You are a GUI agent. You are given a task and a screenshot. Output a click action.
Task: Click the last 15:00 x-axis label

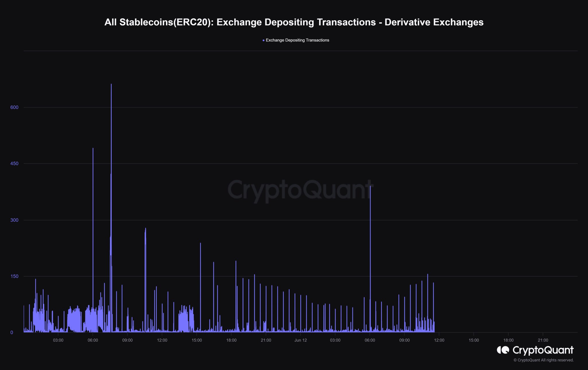[474, 340]
